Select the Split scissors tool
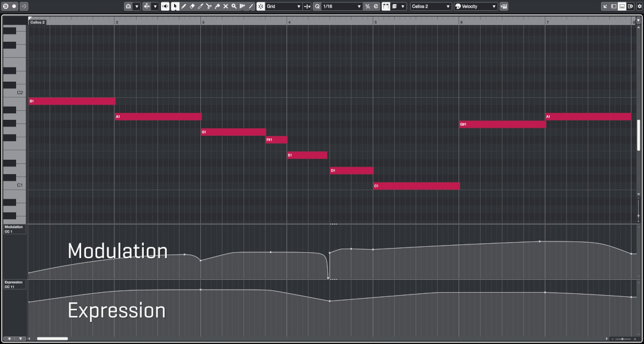 tap(209, 7)
